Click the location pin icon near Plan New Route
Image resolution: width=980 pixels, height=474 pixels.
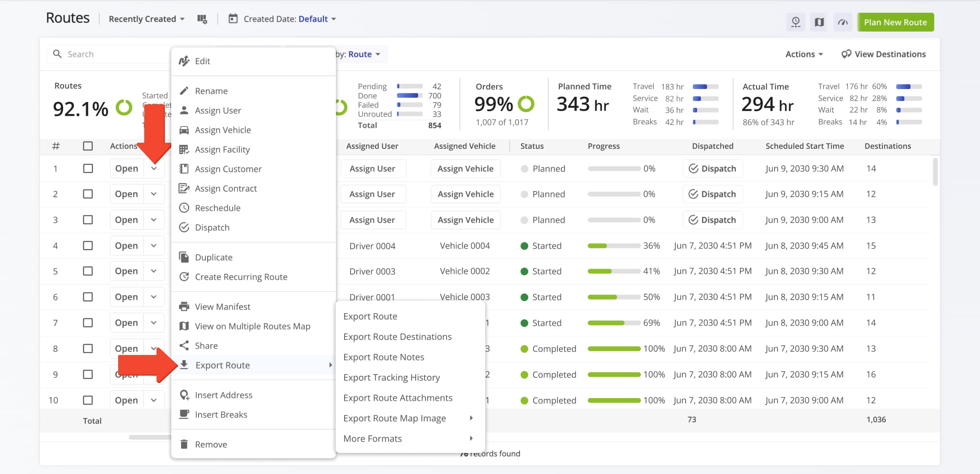tap(796, 22)
